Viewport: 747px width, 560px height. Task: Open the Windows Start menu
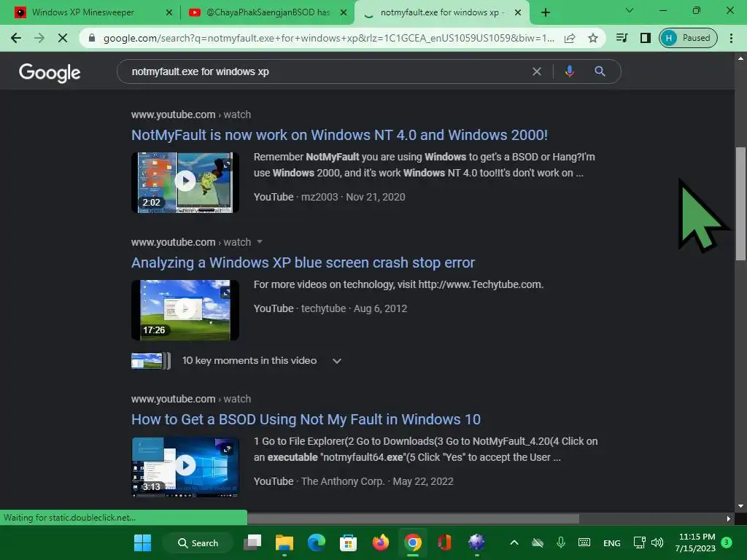tap(142, 542)
